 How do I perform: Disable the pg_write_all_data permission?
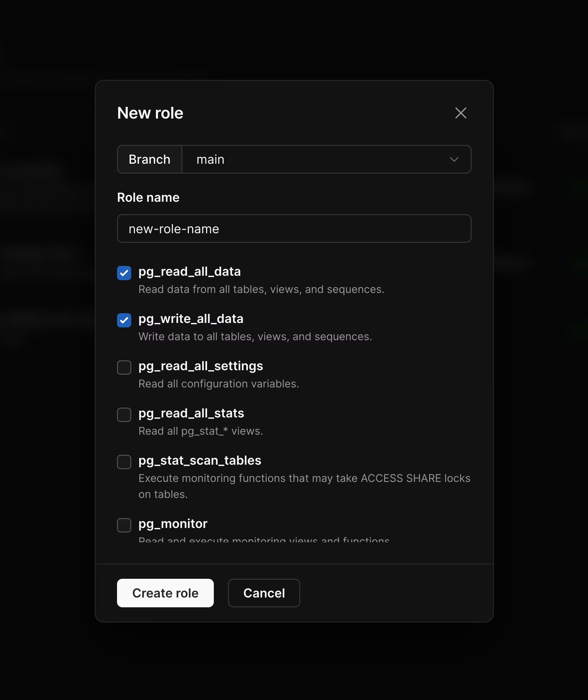click(124, 321)
